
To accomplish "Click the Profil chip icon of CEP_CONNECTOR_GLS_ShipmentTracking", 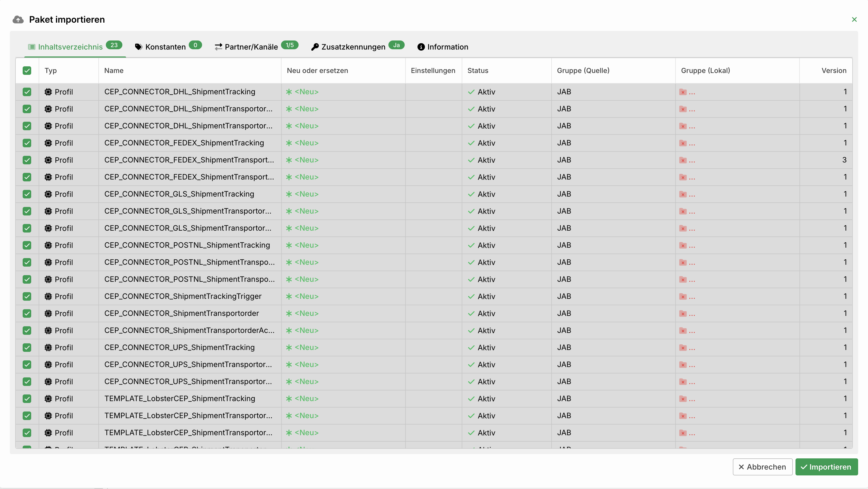I will (x=48, y=194).
